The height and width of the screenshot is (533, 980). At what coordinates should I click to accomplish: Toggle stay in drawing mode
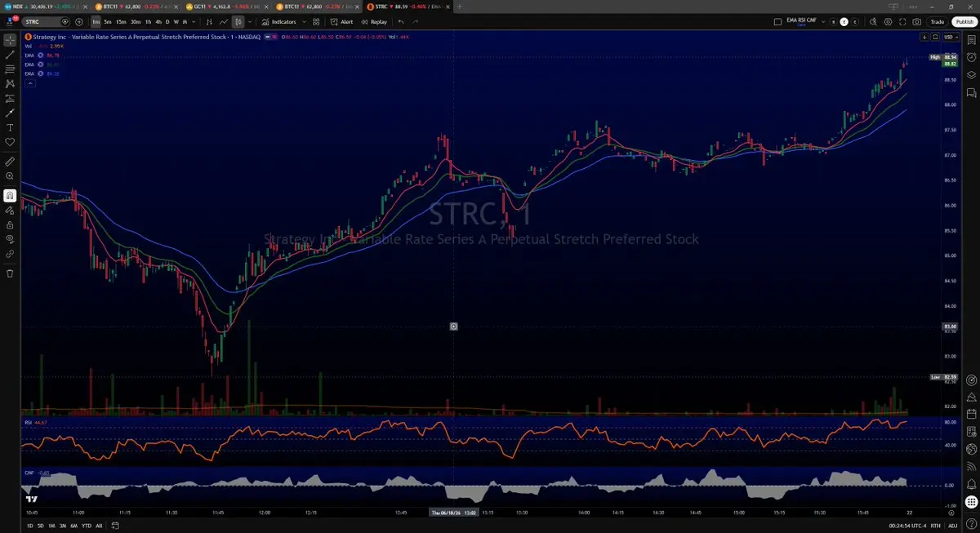(x=10, y=210)
